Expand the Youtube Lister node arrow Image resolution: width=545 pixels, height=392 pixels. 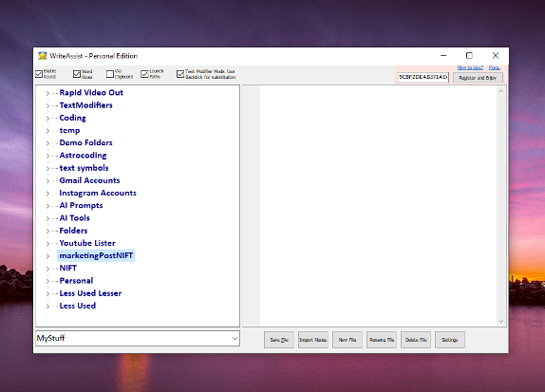47,244
